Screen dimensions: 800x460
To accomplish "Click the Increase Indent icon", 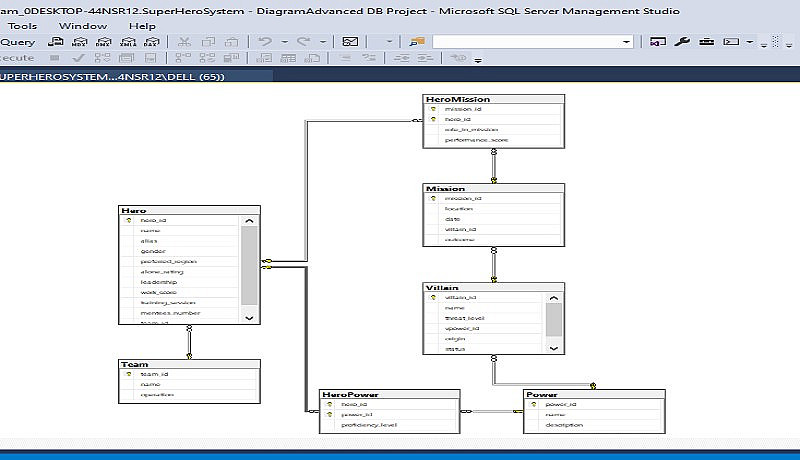I will pyautogui.click(x=426, y=58).
